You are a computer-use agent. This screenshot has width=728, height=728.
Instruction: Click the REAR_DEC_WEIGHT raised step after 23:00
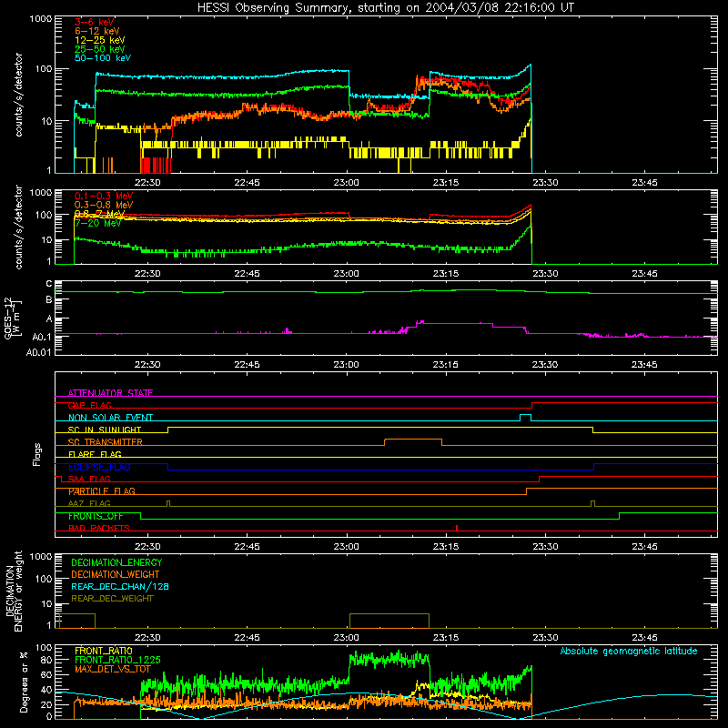coord(389,621)
